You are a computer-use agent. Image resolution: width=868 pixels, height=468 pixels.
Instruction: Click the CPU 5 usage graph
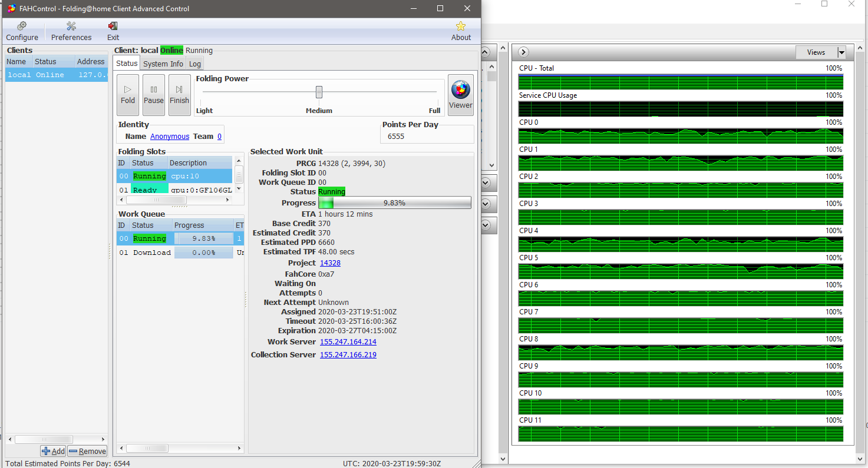point(681,271)
